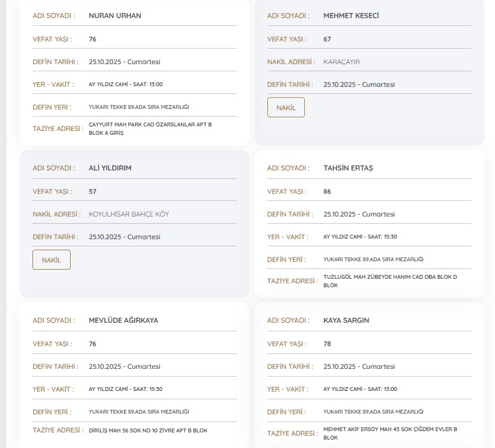Select Nuran Urhan's Ay Yıldız Cami 13:00 time

[x=125, y=84]
